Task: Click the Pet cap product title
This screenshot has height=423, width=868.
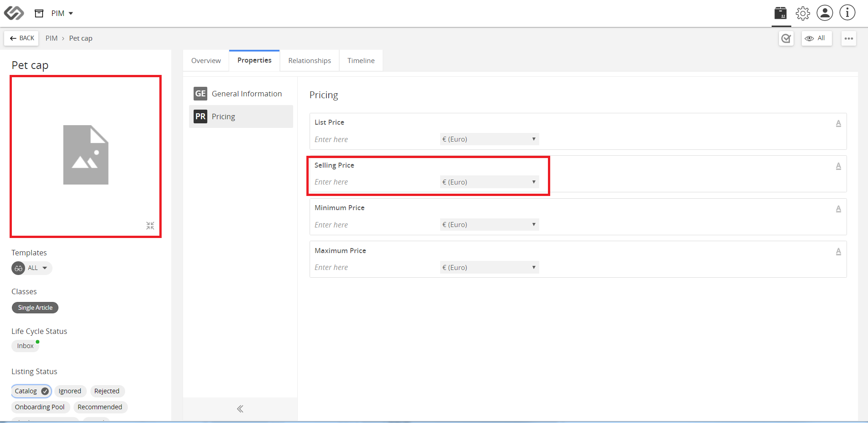Action: 30,65
